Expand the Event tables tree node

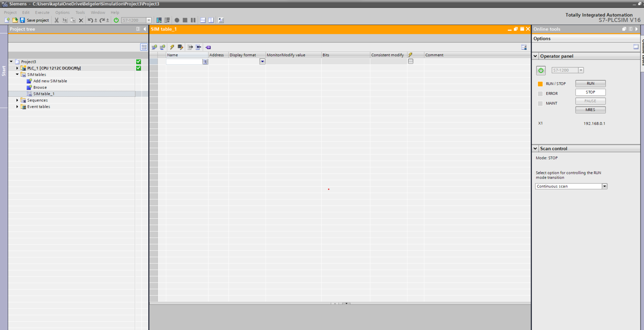pos(17,107)
